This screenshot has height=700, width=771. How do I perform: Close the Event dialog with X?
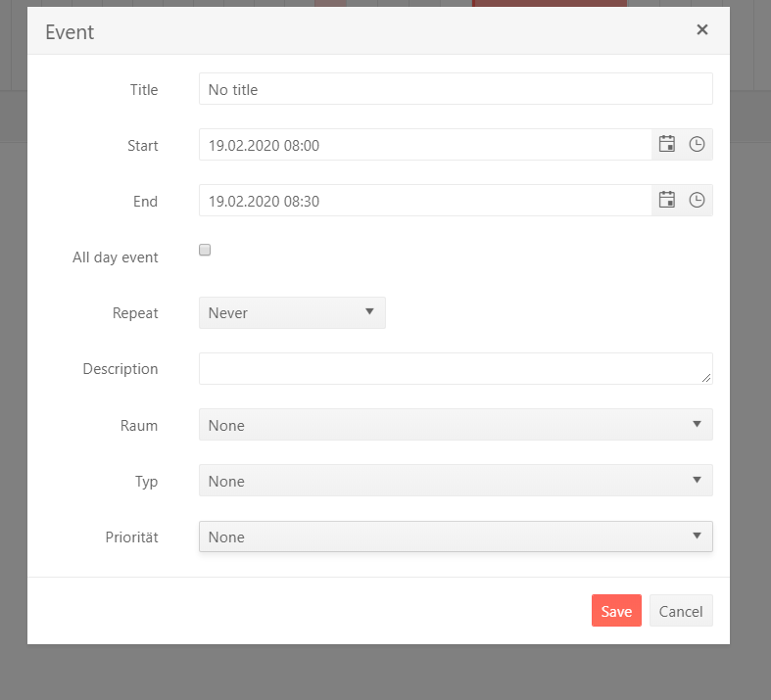click(702, 30)
